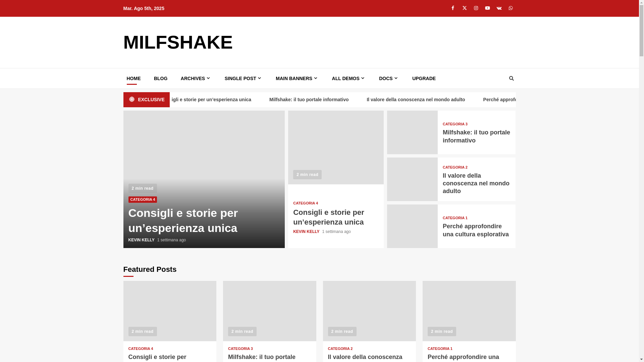Image resolution: width=644 pixels, height=362 pixels.
Task: Click CATEGORIA 4 under Featured Posts
Action: pos(141,349)
